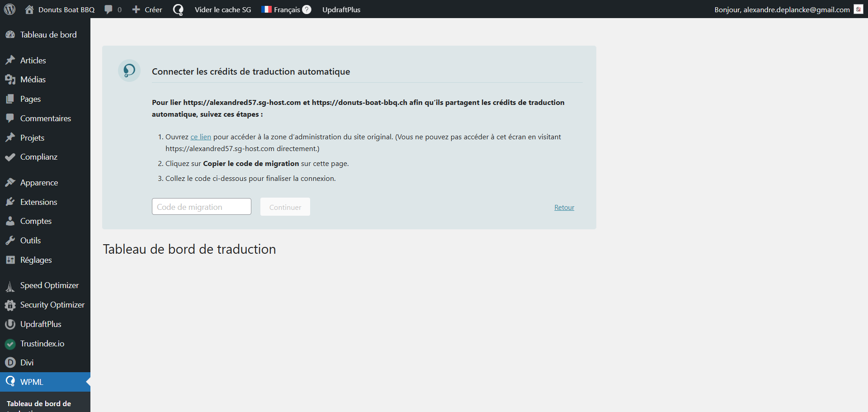Click the help question mark next to Français
868x412 pixels.
(307, 9)
